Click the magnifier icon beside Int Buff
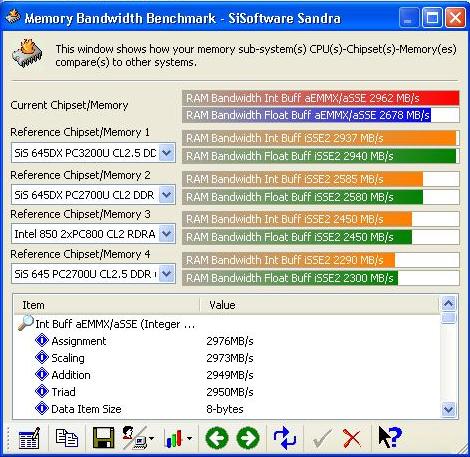Screen dimensions: 470x457 [26, 323]
